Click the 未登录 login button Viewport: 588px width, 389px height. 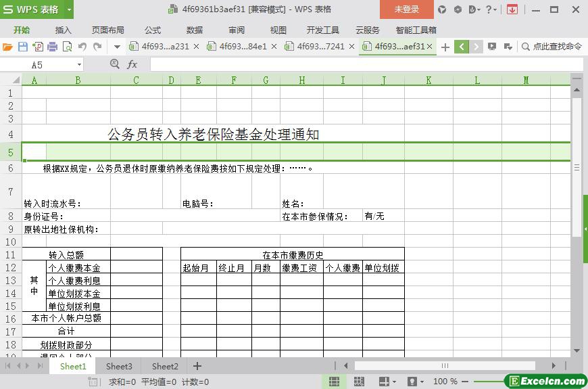point(406,9)
